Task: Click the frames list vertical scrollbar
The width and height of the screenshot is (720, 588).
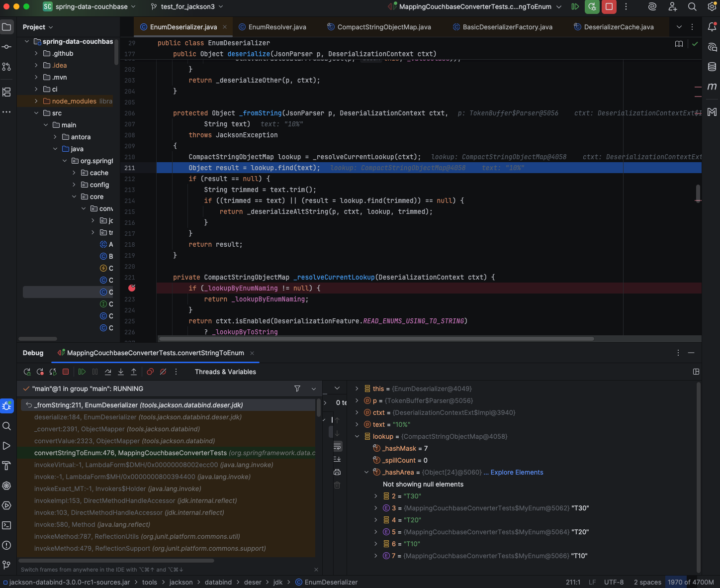Action: (x=319, y=407)
